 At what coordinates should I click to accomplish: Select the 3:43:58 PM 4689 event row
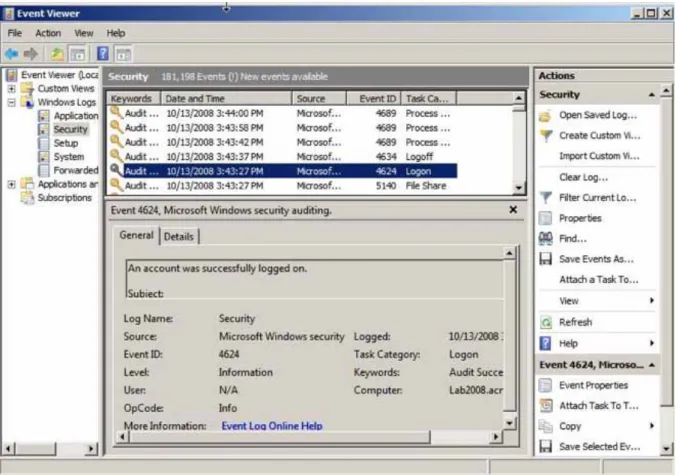pyautogui.click(x=283, y=128)
